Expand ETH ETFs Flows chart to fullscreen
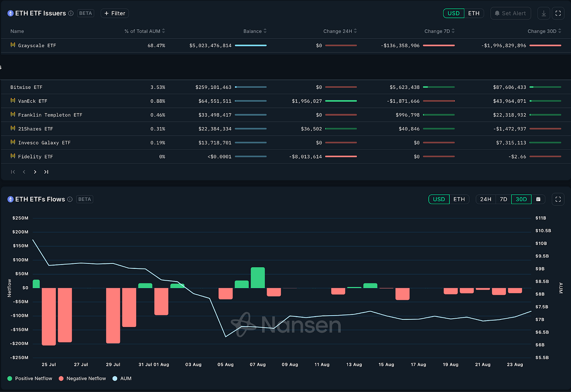This screenshot has height=392, width=571. 558,199
